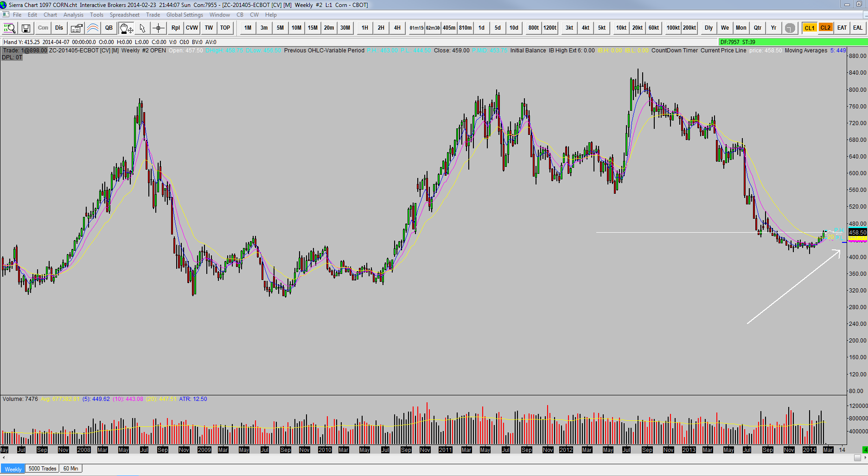Viewport: 868px width, 476px height.
Task: Click the ATR: 12.50 readout
Action: [193, 399]
